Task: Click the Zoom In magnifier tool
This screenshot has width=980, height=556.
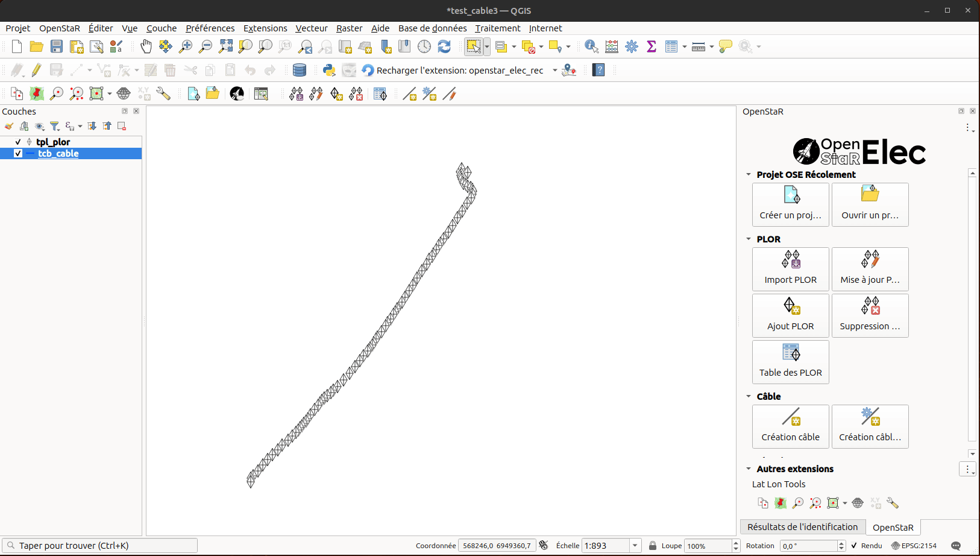Action: coord(186,46)
